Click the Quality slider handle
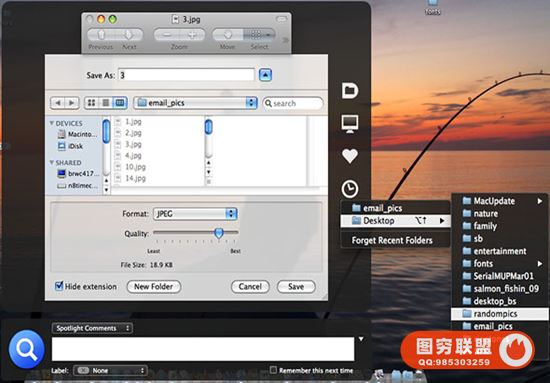Image resolution: width=550 pixels, height=383 pixels. point(219,232)
